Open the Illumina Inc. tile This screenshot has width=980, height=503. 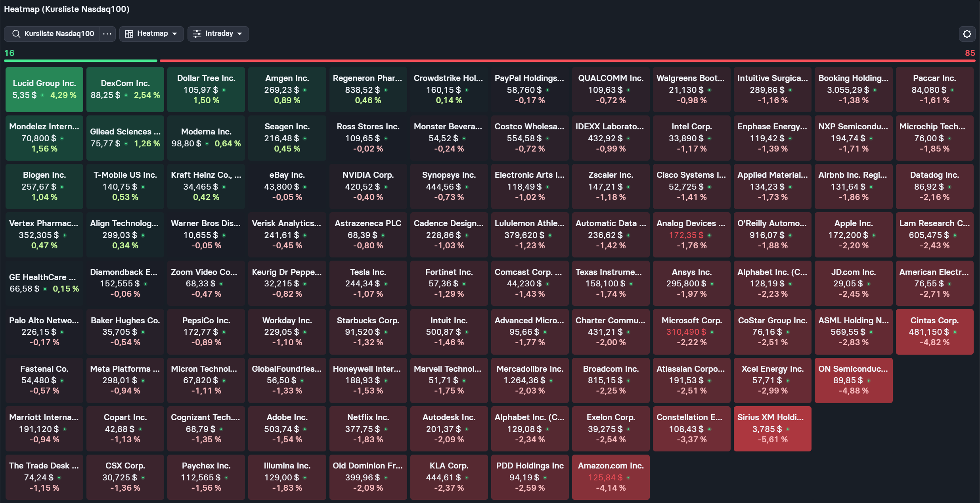287,477
